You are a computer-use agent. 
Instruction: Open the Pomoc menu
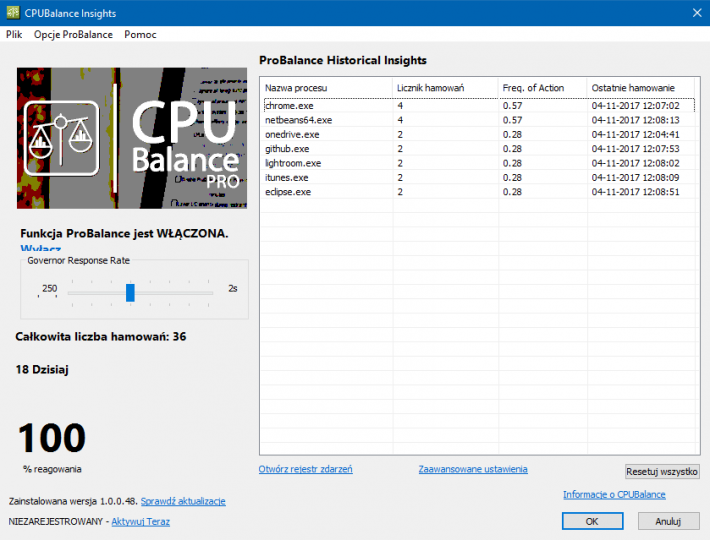click(x=140, y=35)
